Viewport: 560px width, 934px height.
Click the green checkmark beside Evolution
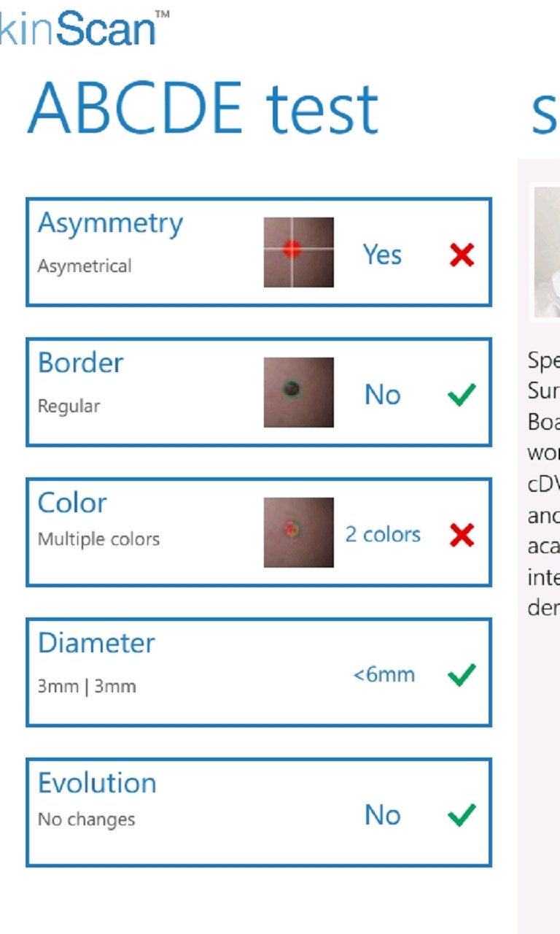(x=460, y=815)
